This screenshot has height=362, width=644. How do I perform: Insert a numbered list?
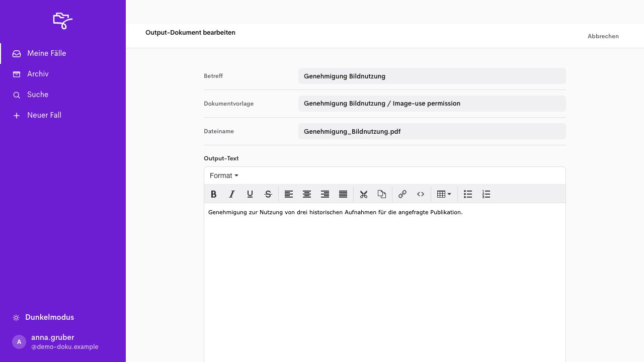pos(486,194)
